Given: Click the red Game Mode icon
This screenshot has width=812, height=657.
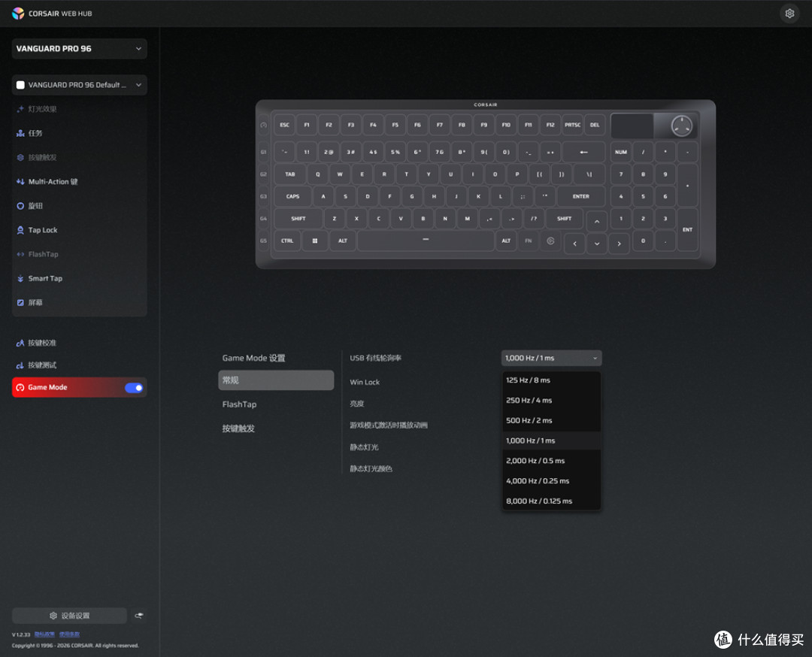Looking at the screenshot, I should [x=20, y=387].
